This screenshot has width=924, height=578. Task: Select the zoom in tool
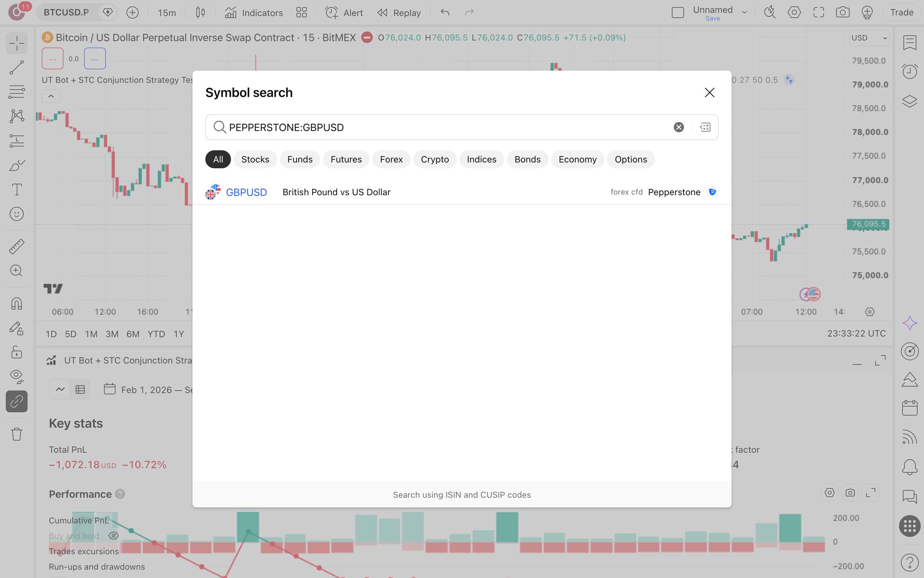16,271
